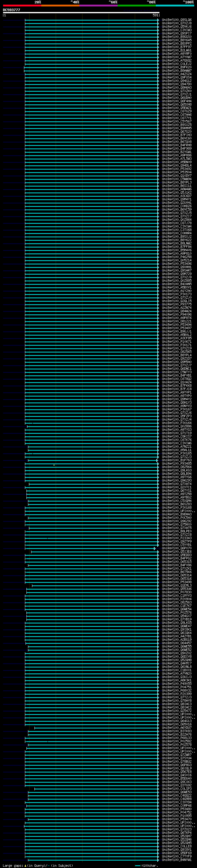Select hit label UniRef100_C5XQM4
This screenshot has width=197, height=868.
coord(177,501)
